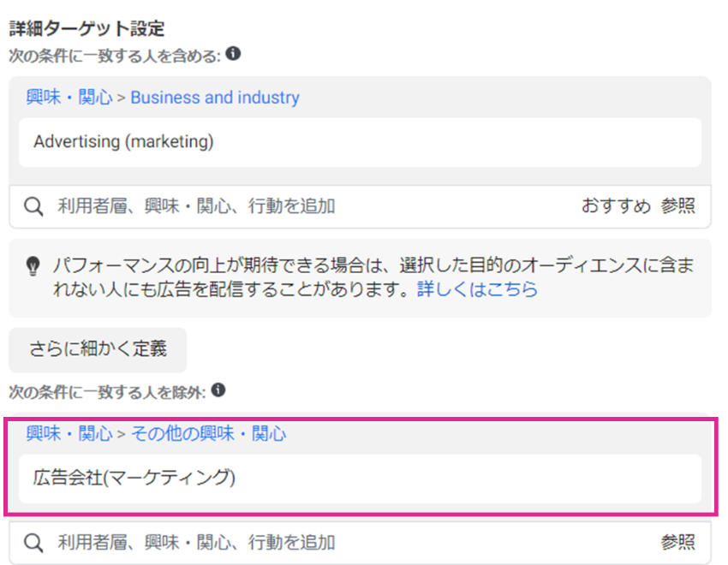Open the 興味・関心 link above Business and industry
This screenshot has height=565, width=728.
tap(69, 97)
